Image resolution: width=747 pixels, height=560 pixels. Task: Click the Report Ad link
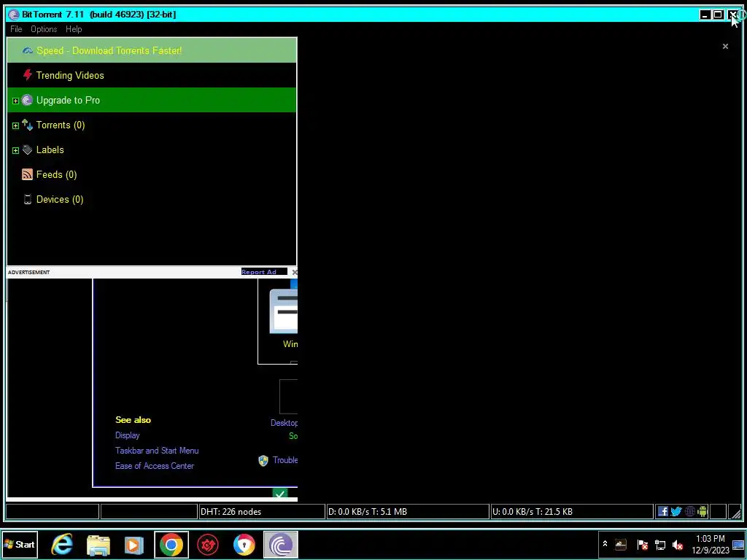[x=259, y=272]
